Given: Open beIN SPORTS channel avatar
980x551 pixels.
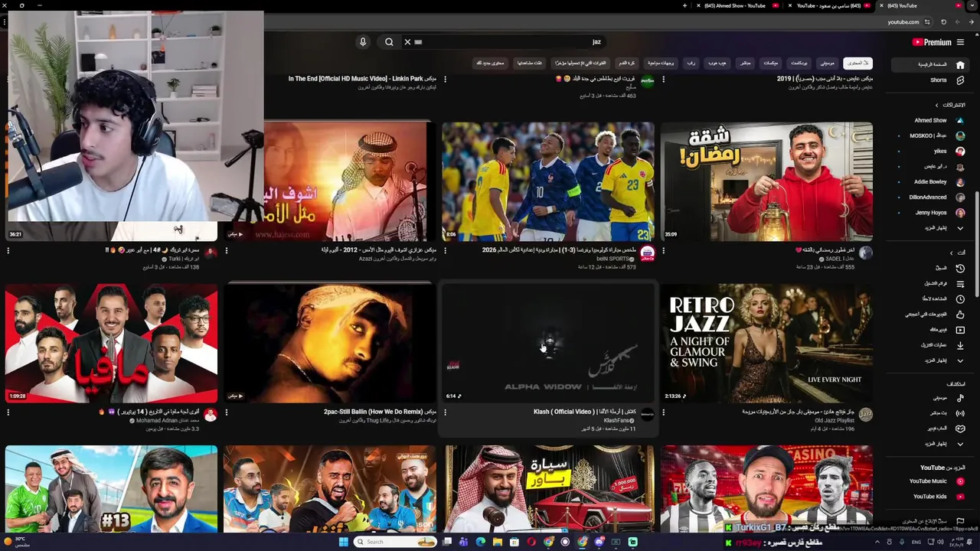Looking at the screenshot, I should tap(647, 253).
